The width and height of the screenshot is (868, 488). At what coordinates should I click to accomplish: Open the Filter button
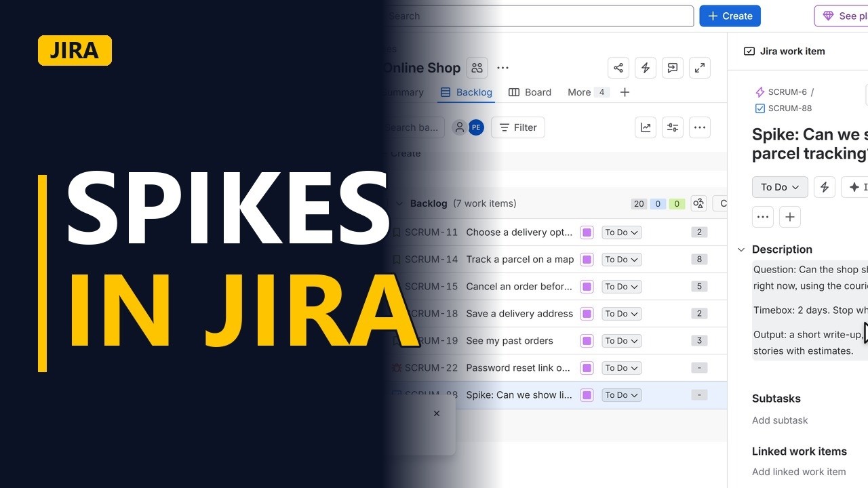pos(518,127)
